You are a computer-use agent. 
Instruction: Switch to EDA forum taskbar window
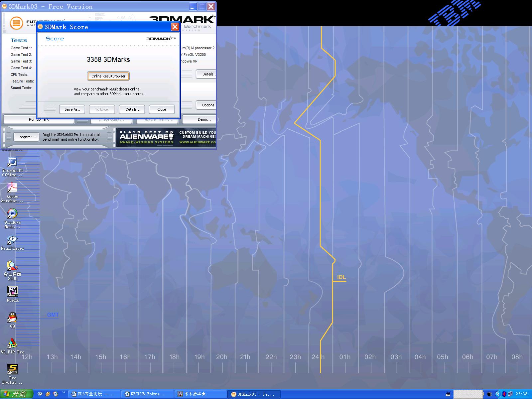point(94,394)
